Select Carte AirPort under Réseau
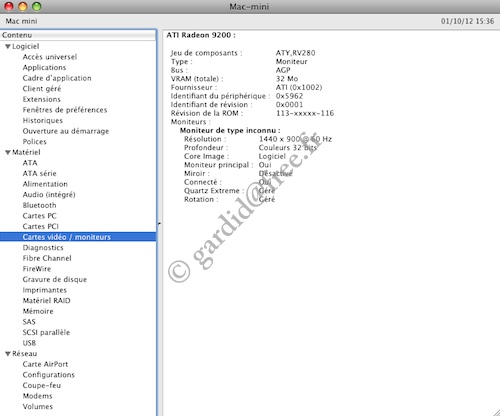The height and width of the screenshot is (416, 500). [45, 364]
